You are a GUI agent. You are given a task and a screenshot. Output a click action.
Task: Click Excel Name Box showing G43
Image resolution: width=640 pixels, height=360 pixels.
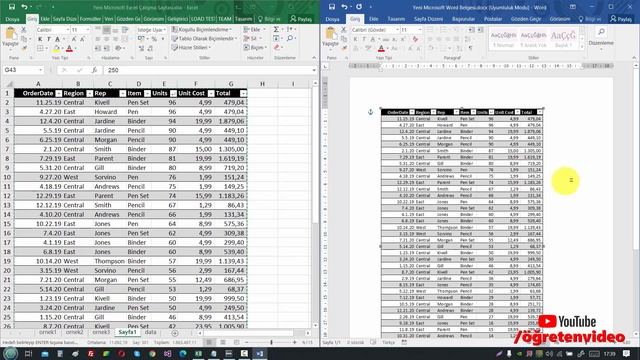pyautogui.click(x=22, y=70)
